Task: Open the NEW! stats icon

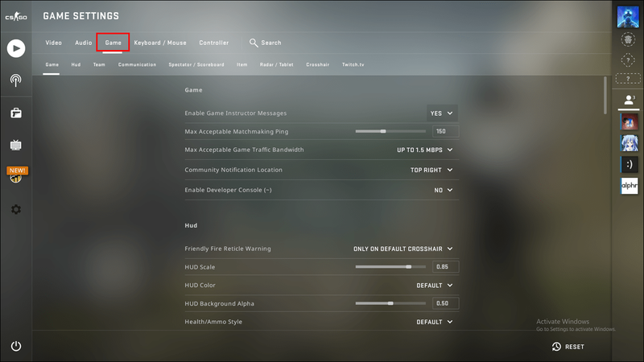Action: point(17,175)
